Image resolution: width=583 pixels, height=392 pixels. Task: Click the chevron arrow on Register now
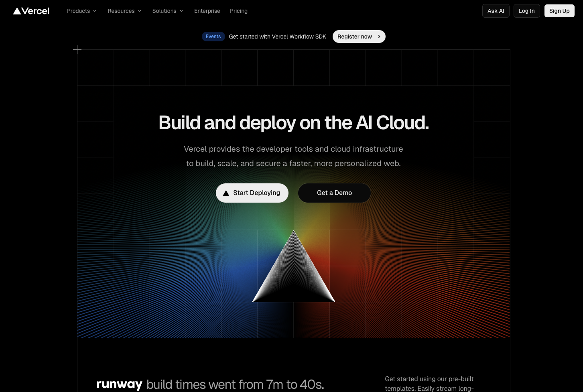(379, 37)
